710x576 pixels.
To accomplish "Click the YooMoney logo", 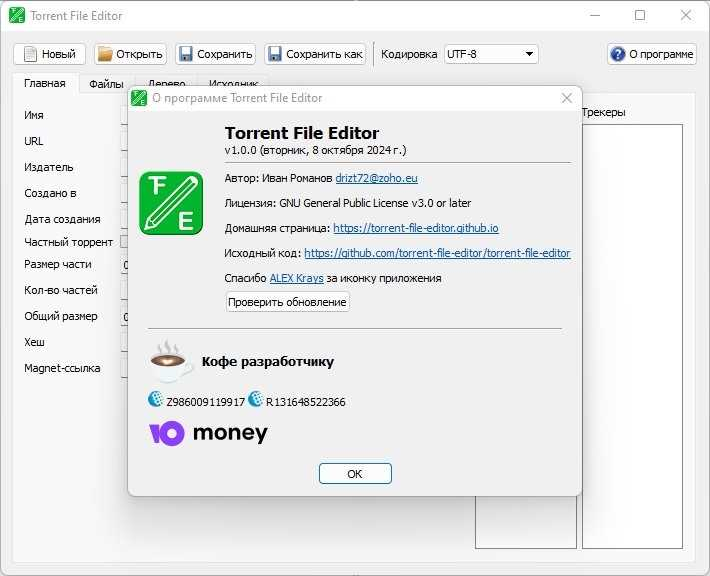I will pyautogui.click(x=208, y=433).
